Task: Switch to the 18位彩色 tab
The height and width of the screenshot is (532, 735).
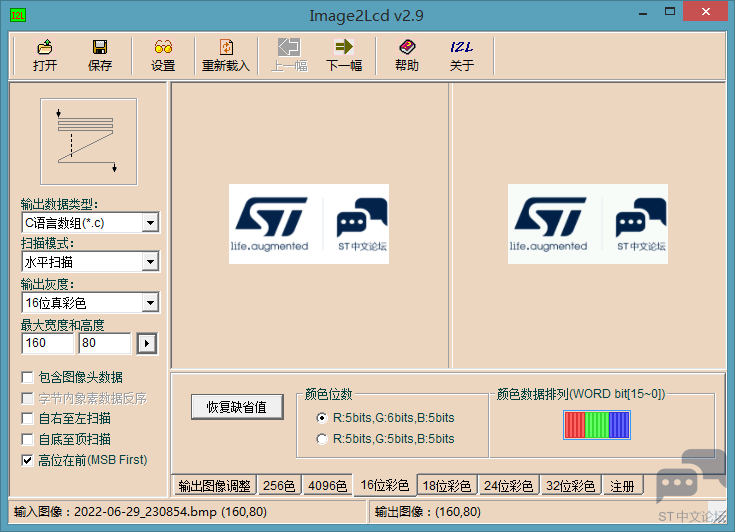Action: coord(447,486)
